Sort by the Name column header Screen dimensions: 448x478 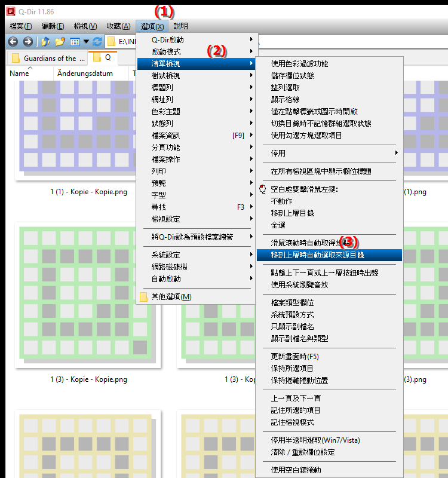29,73
